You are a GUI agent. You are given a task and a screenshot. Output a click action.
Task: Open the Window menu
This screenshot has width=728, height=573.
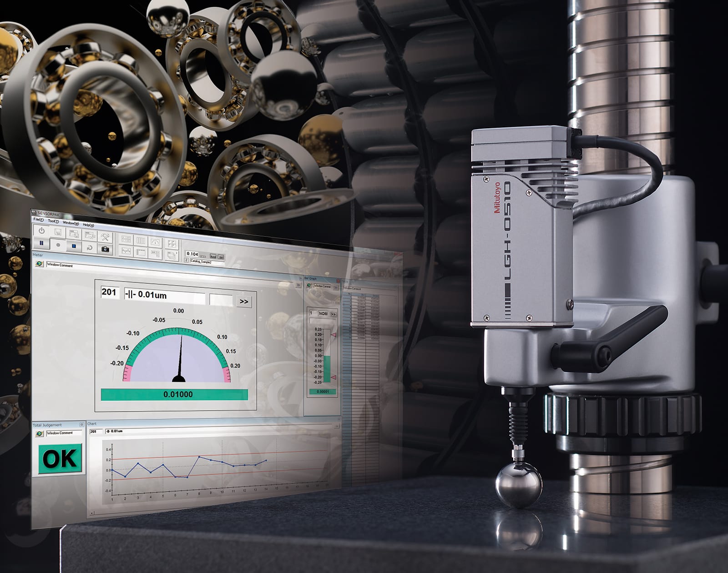(x=71, y=223)
